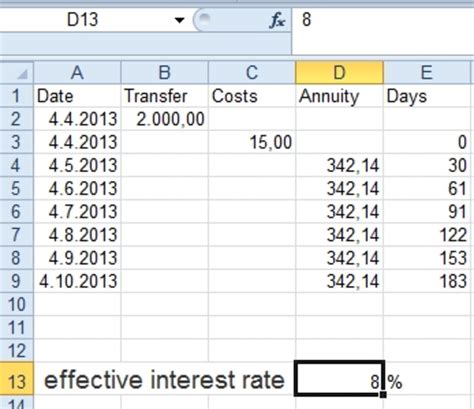Select row 7 header
The width and height of the screenshot is (474, 409).
[x=17, y=235]
